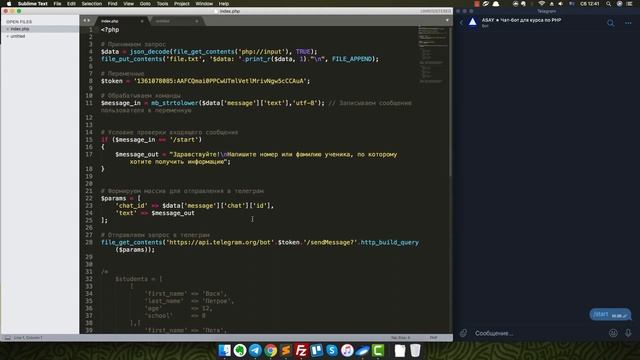Open the volume control in menu bar
The width and height of the screenshot is (640, 360).
(x=561, y=4)
